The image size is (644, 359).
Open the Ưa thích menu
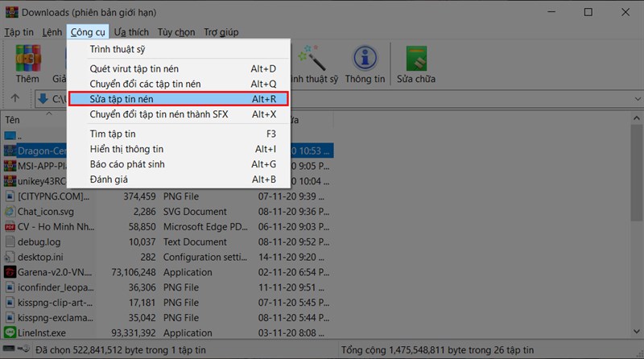(x=131, y=32)
